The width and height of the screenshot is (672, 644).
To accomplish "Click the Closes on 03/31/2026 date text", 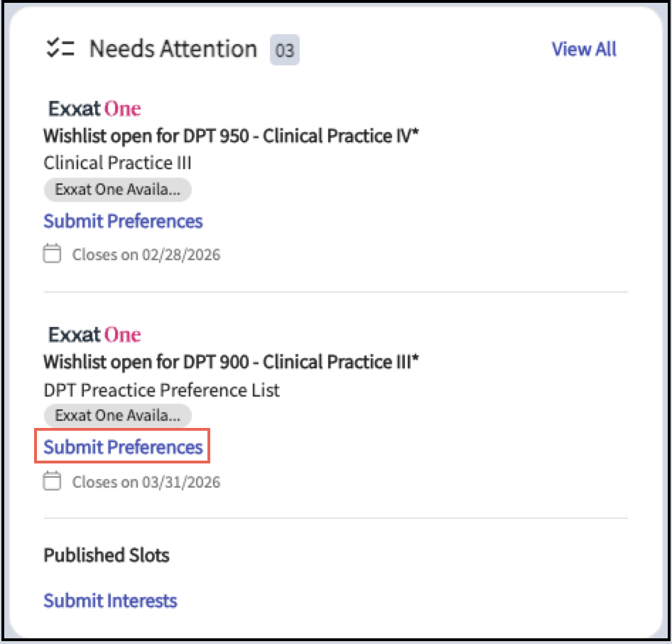I will coord(146,482).
